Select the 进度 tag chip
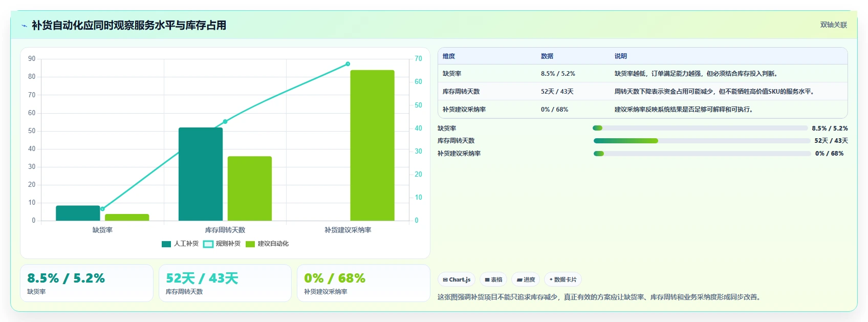868x322 pixels. 526,280
